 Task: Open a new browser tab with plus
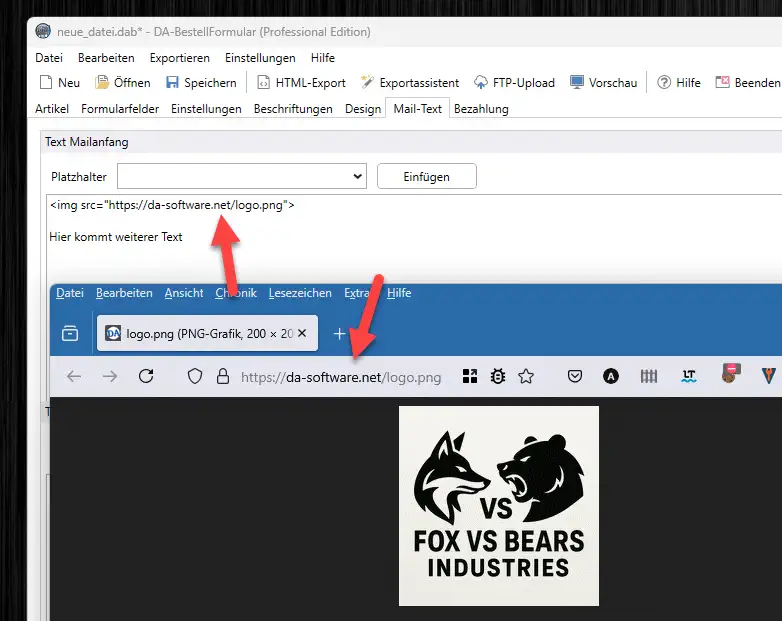point(339,333)
